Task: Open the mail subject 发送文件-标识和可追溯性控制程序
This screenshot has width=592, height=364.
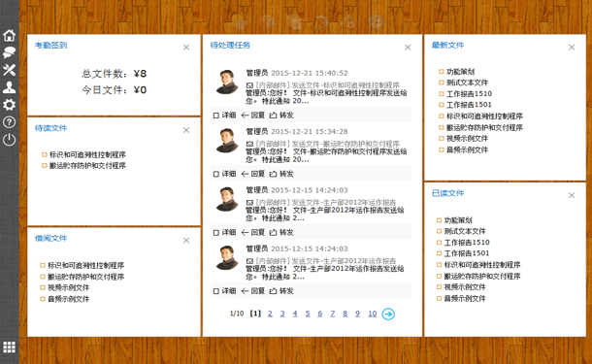Action: click(345, 85)
